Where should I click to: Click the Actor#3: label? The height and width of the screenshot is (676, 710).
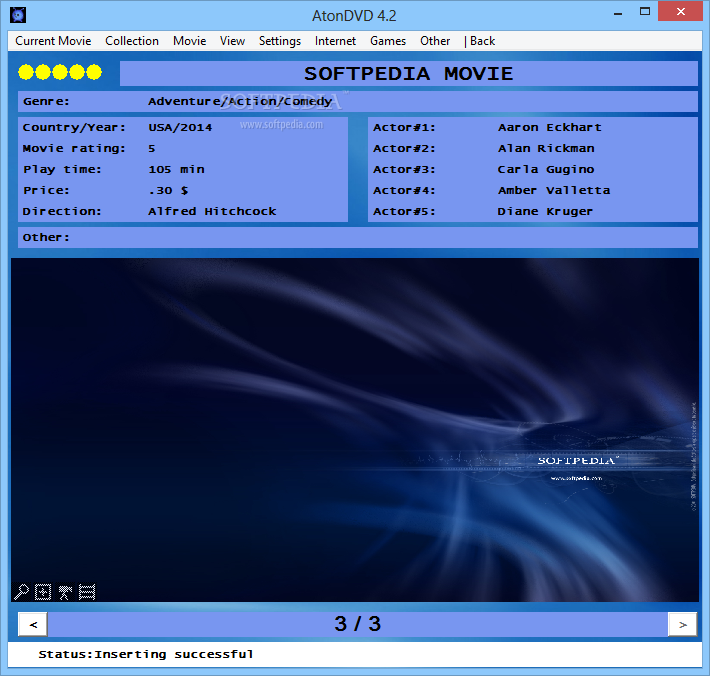404,169
